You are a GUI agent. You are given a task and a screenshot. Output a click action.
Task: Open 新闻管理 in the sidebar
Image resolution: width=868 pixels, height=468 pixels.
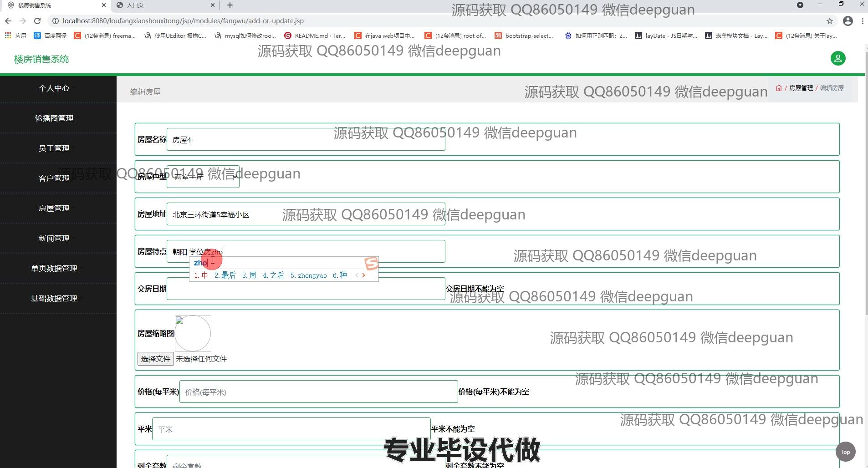(x=54, y=238)
